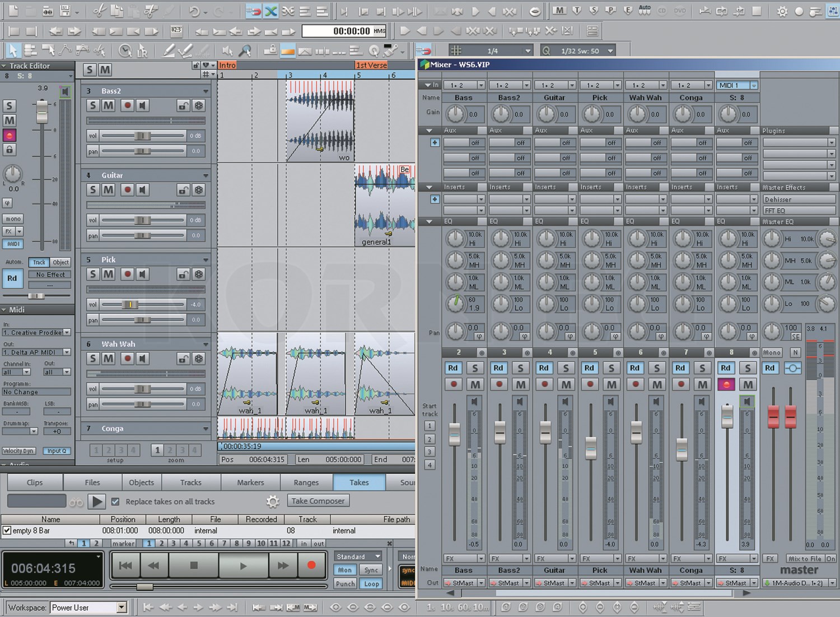
Task: Switch to the Markers tab
Action: [x=250, y=482]
